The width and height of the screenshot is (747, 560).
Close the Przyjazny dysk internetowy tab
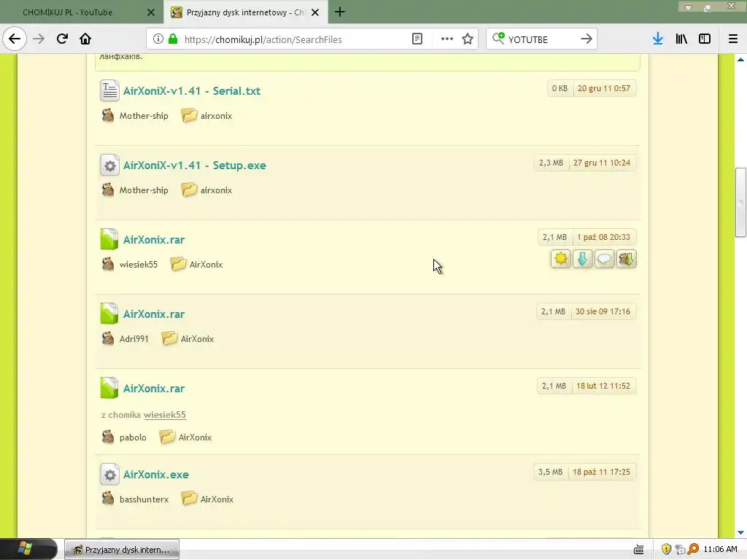315,12
